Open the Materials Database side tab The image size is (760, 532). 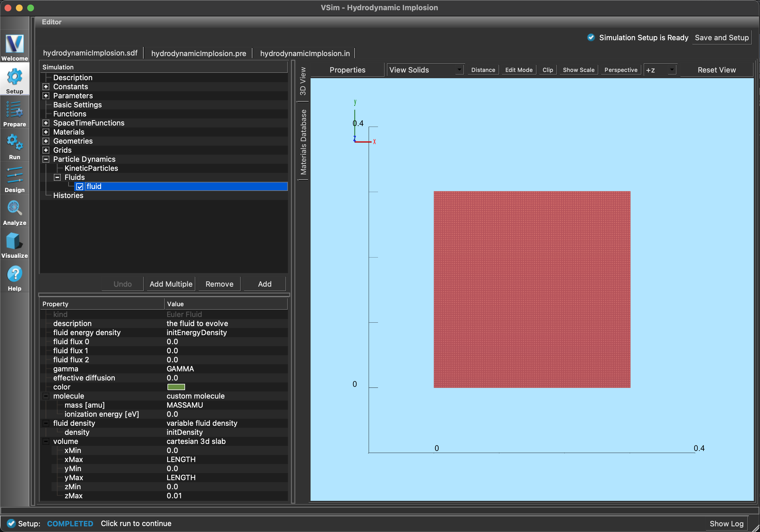coord(303,142)
